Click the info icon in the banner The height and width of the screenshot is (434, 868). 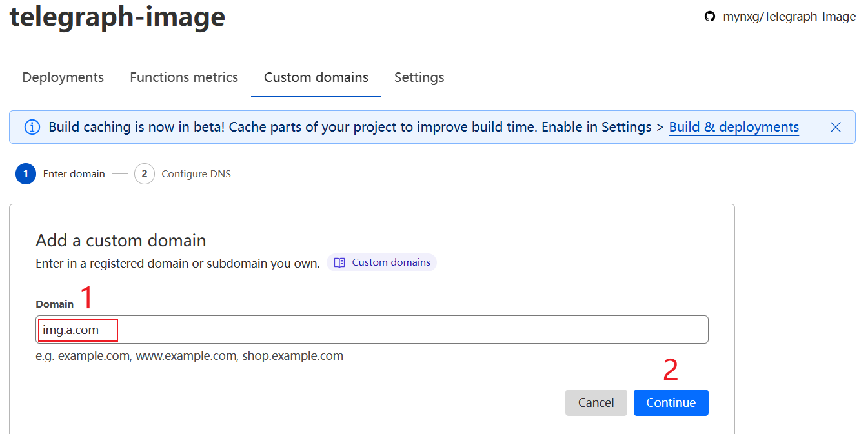point(32,127)
